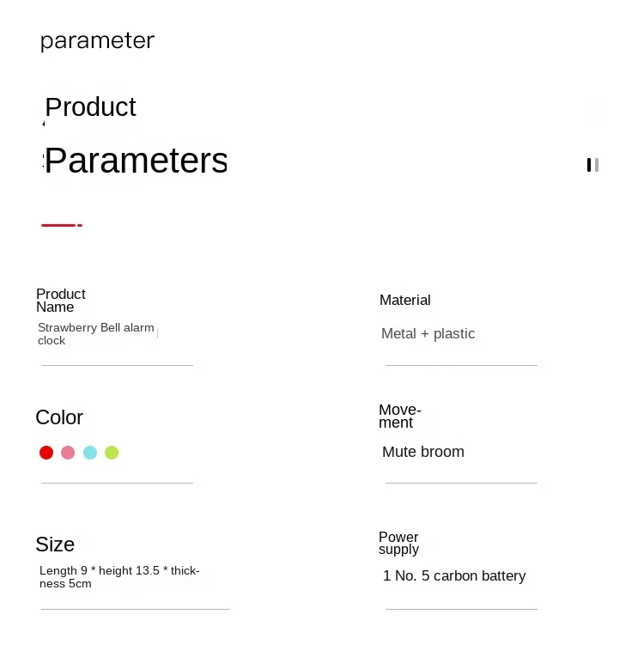Click the 'Product Name' label

pos(61,301)
